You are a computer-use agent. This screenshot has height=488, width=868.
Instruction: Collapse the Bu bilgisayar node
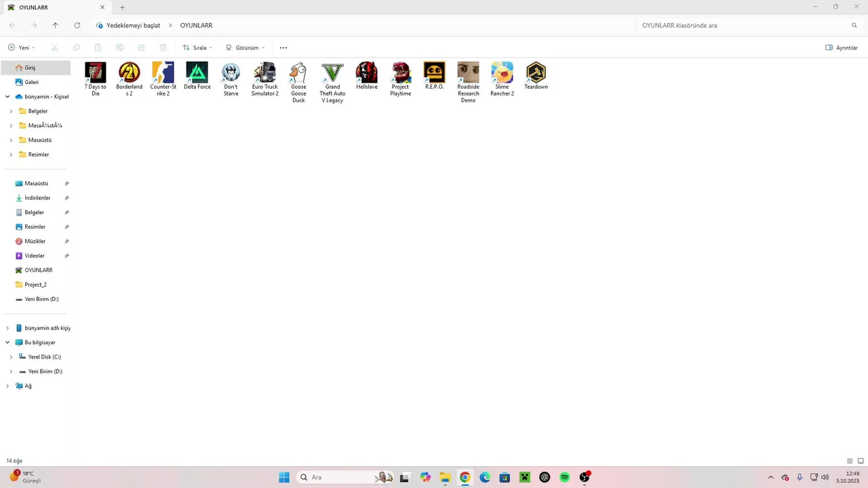7,342
